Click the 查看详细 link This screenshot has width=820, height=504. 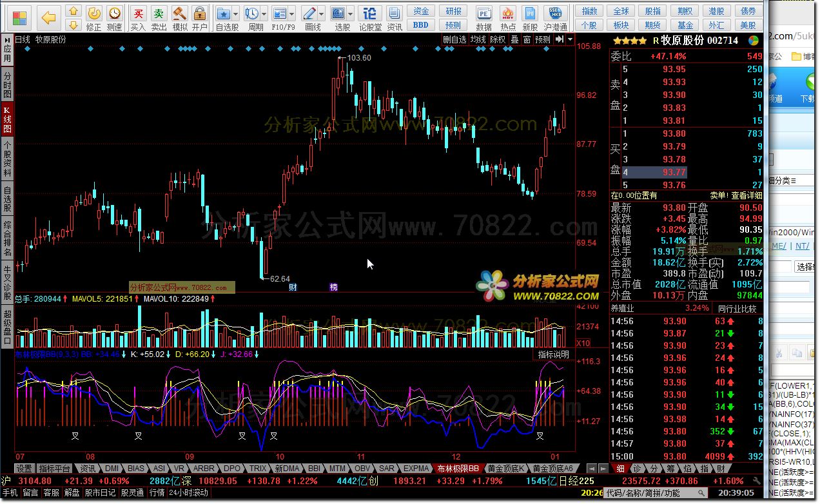pos(747,195)
